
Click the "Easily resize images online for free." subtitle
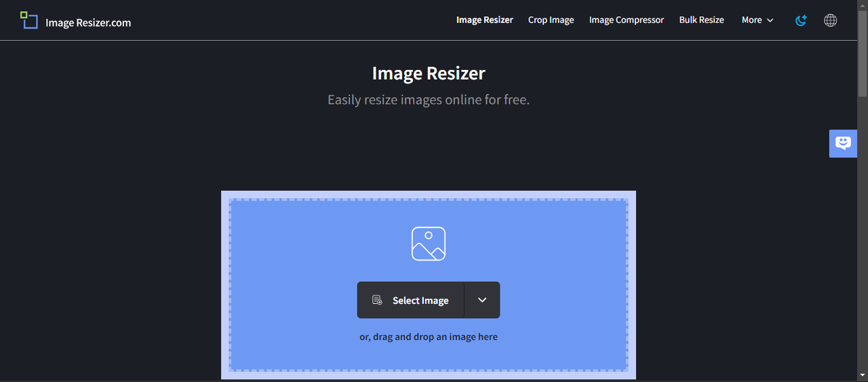click(429, 100)
